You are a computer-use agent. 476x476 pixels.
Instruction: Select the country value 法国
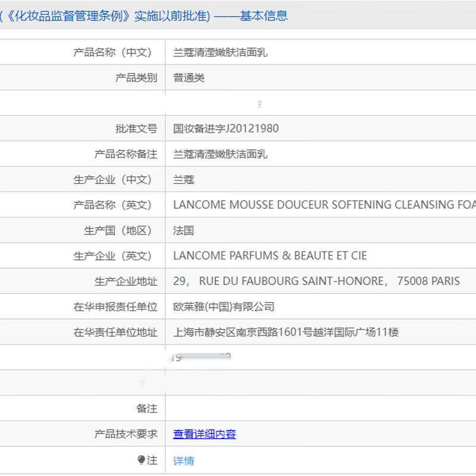pyautogui.click(x=184, y=230)
